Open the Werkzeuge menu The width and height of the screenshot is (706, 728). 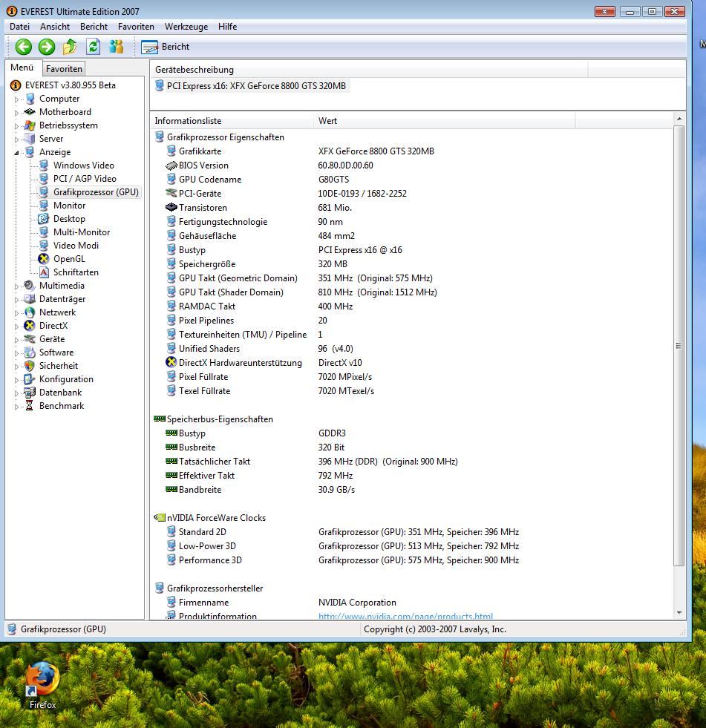click(186, 27)
